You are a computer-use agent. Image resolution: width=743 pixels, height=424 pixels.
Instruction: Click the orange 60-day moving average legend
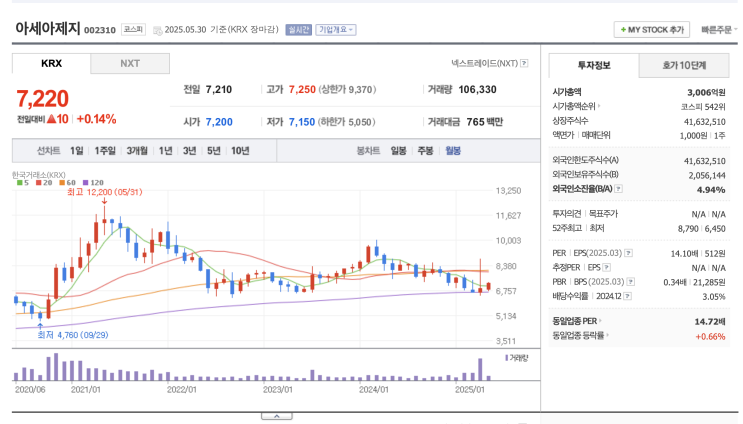click(x=67, y=182)
